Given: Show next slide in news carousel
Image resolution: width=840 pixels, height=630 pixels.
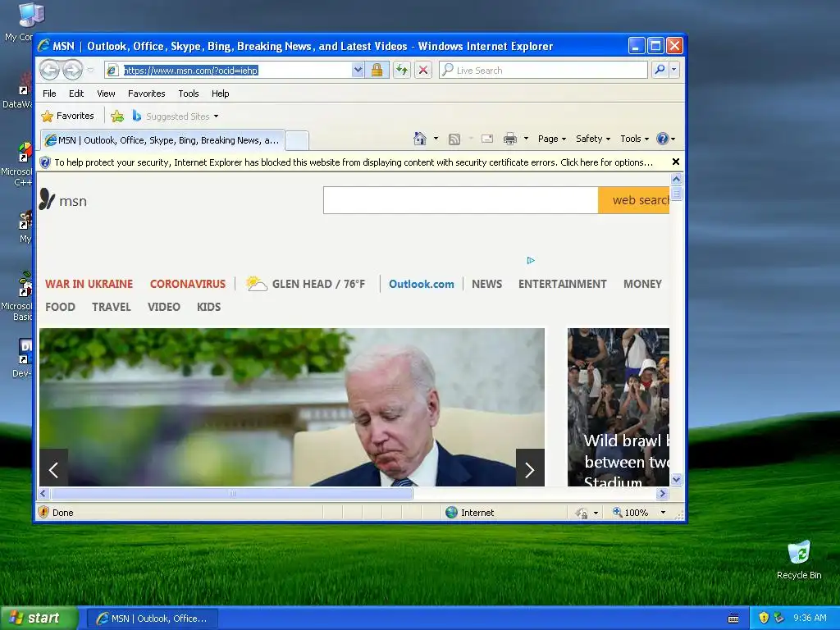Looking at the screenshot, I should pyautogui.click(x=530, y=468).
